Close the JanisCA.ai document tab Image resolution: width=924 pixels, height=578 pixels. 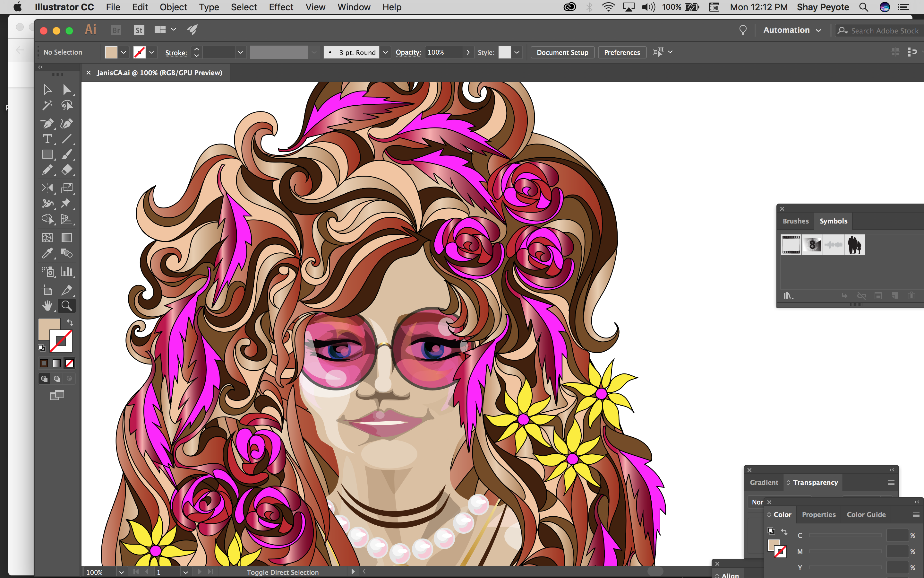[89, 73]
